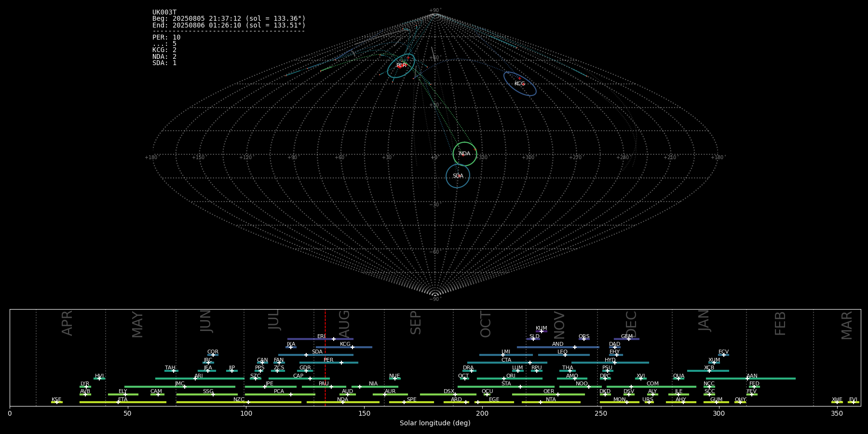Click the COM shower label in the timeline
868x434 pixels.
[x=652, y=384]
